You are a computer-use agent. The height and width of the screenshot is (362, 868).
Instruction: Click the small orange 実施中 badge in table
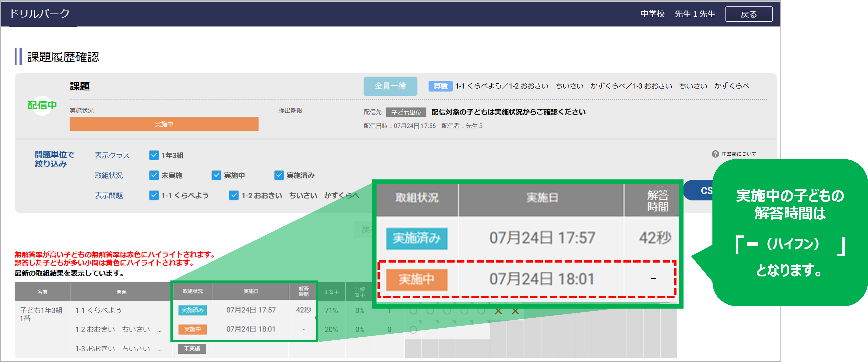pyautogui.click(x=192, y=329)
